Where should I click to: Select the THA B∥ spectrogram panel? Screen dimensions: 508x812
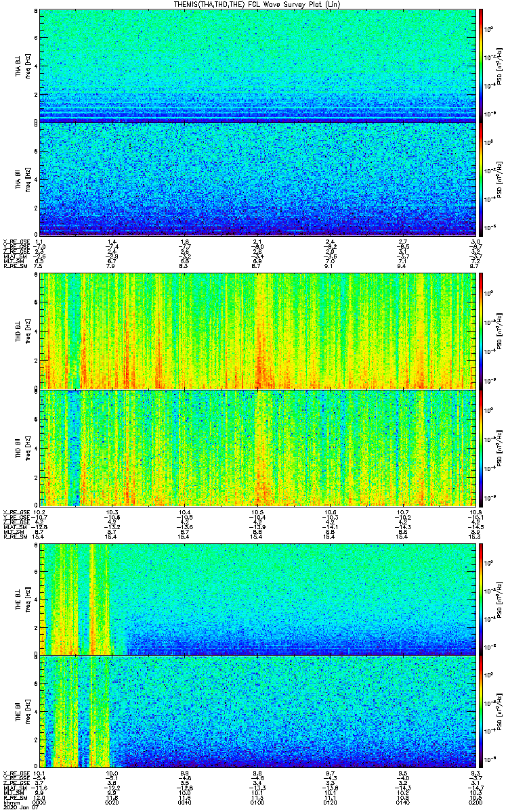pos(258,179)
